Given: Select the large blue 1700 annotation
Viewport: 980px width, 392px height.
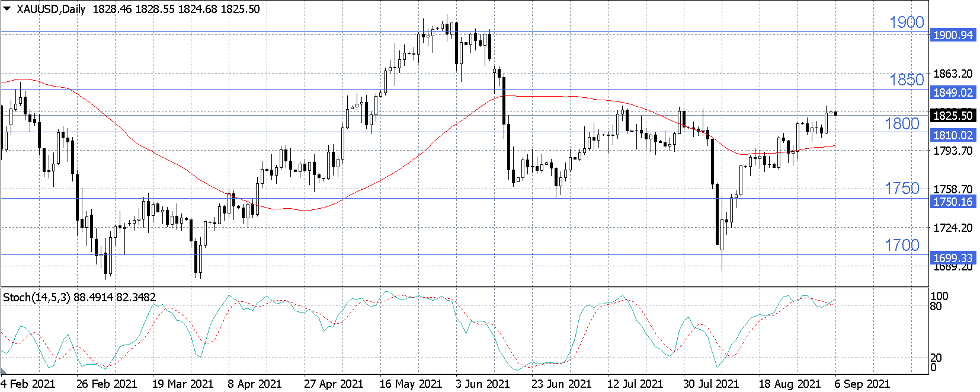Looking at the screenshot, I should 902,245.
